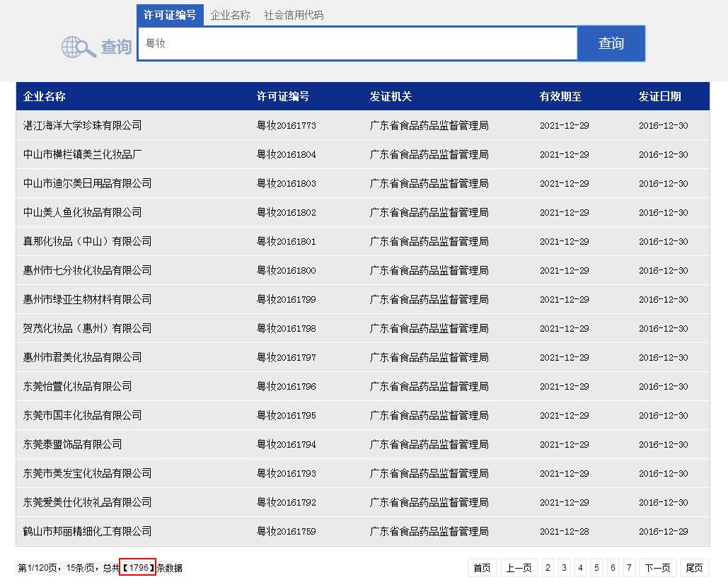Open 东莞泰盟饰品有限公司 entry
The width and height of the screenshot is (728, 587).
coord(72,445)
